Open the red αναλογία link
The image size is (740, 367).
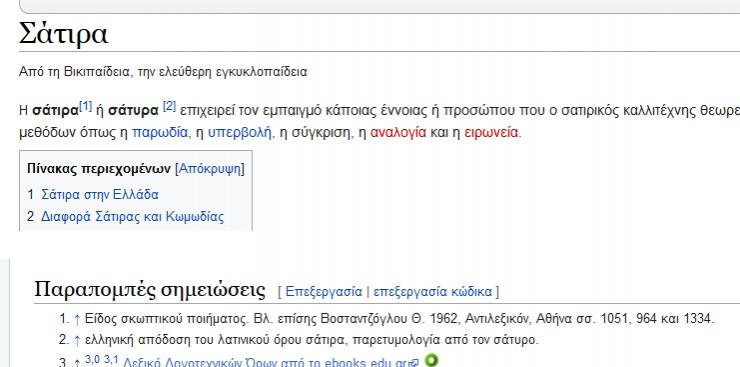[x=398, y=133]
